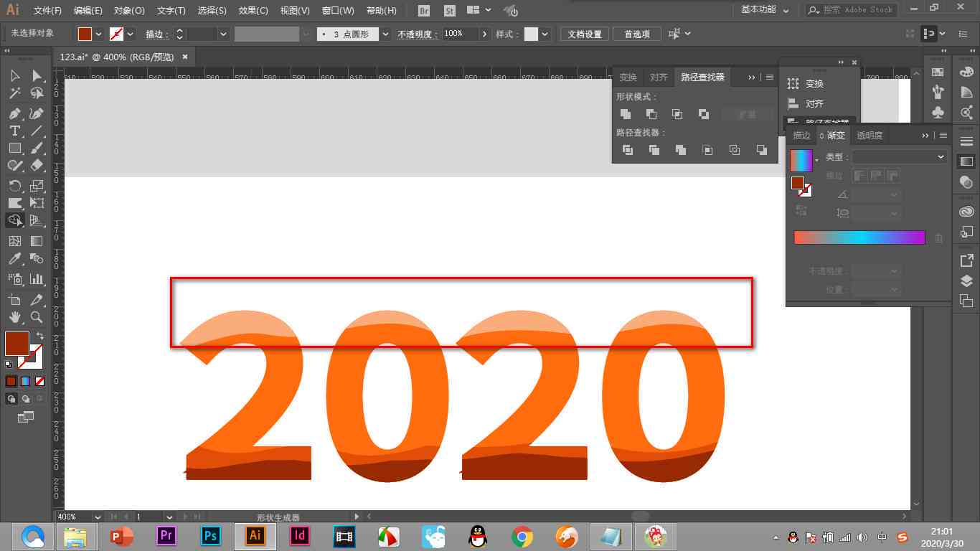Enable Draw Behind mode
Viewport: 980px width, 551px height.
coord(26,398)
